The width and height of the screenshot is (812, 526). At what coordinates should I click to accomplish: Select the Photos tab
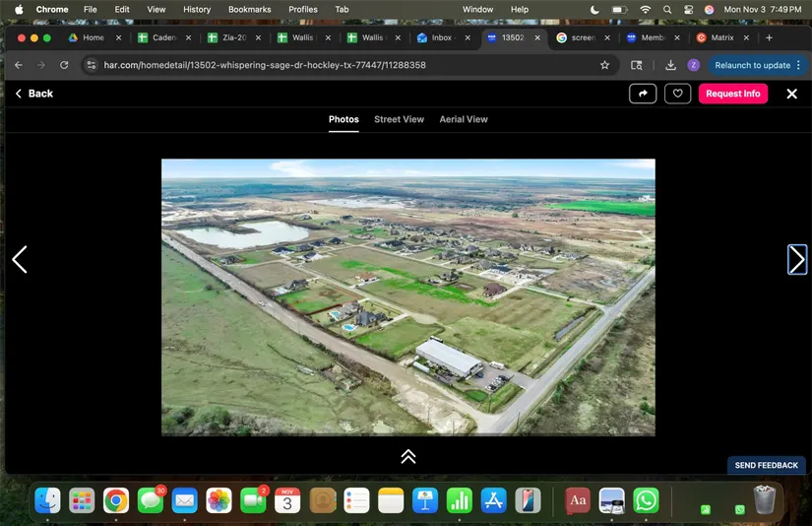344,119
